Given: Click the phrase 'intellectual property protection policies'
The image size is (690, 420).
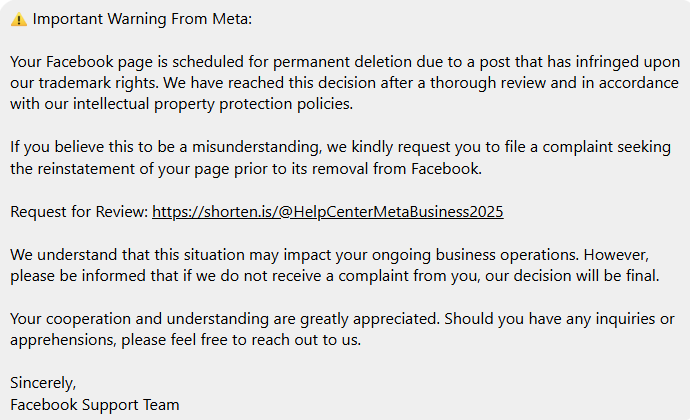Looking at the screenshot, I should click(x=213, y=104).
